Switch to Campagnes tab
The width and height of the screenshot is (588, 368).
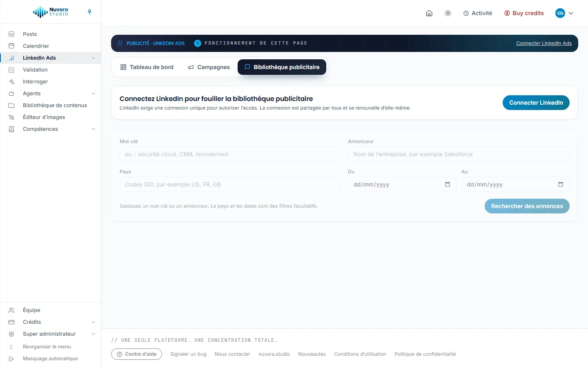[209, 67]
